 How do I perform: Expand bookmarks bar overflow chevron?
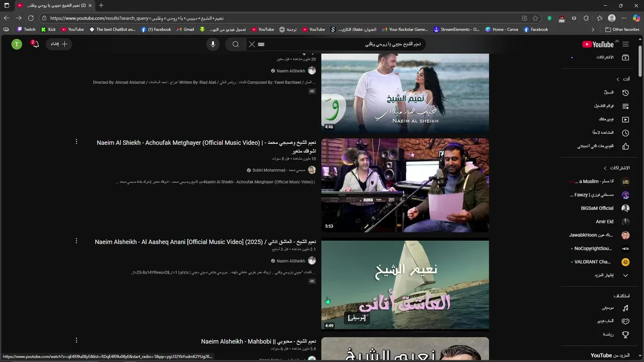click(x=593, y=30)
